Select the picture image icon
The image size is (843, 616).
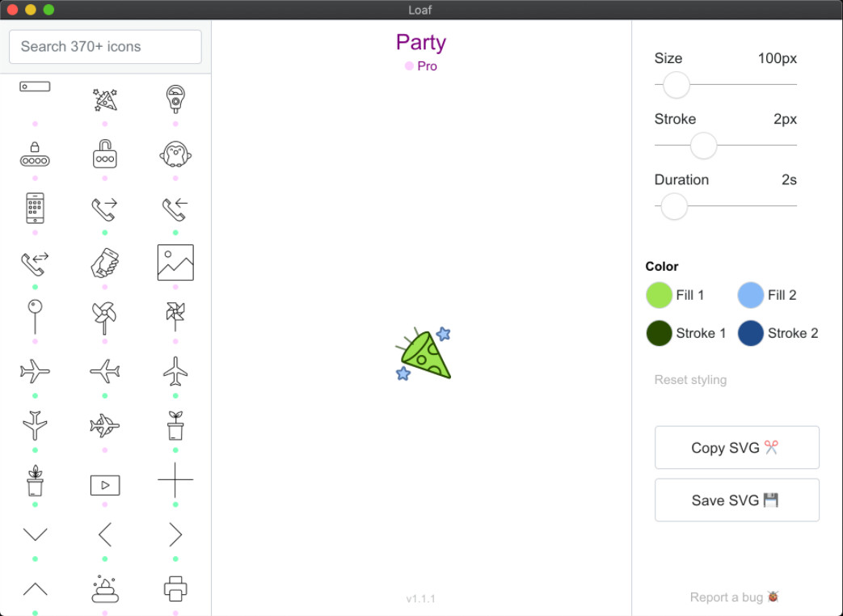click(x=175, y=262)
